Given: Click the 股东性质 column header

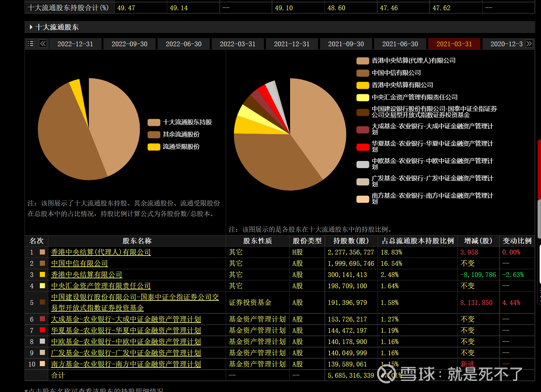Looking at the screenshot, I should pos(257,241).
